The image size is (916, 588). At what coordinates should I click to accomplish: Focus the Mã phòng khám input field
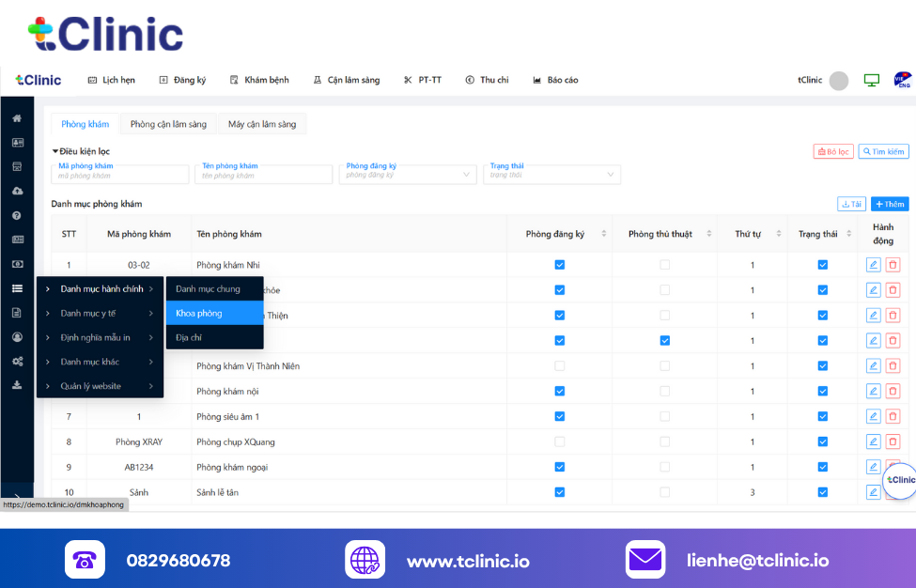[x=120, y=174]
